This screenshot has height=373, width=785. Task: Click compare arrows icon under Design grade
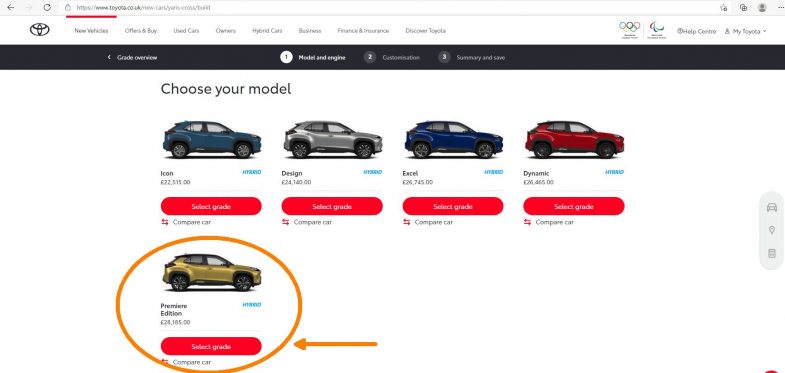[285, 222]
